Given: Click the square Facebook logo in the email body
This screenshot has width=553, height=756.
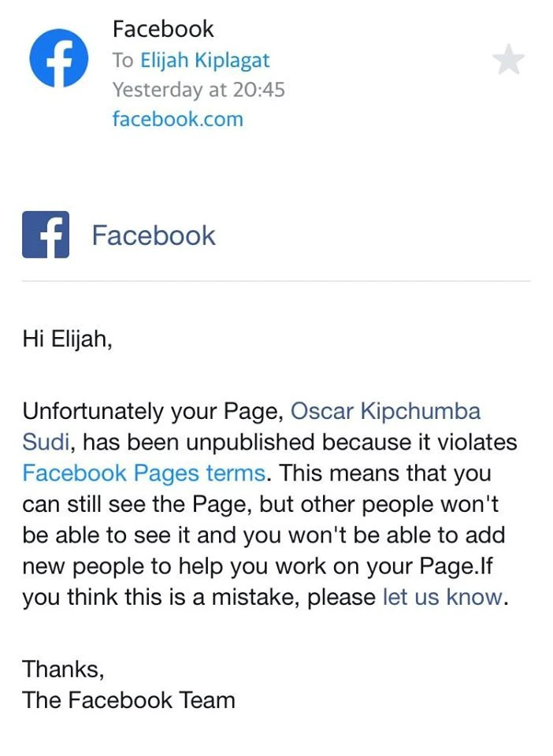Looking at the screenshot, I should (46, 235).
